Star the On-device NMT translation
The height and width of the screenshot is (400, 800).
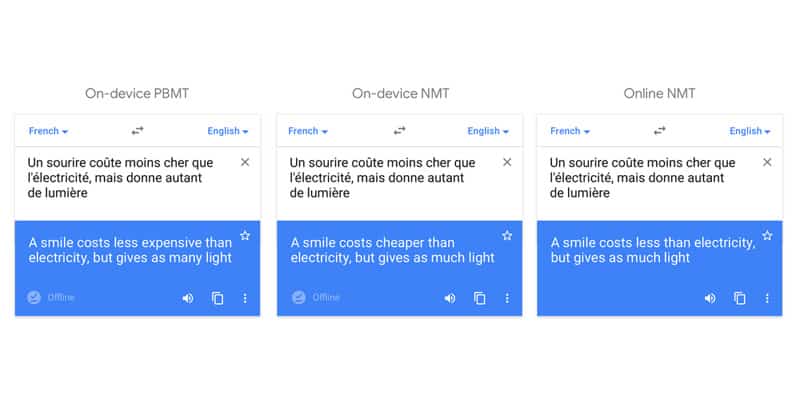(507, 236)
